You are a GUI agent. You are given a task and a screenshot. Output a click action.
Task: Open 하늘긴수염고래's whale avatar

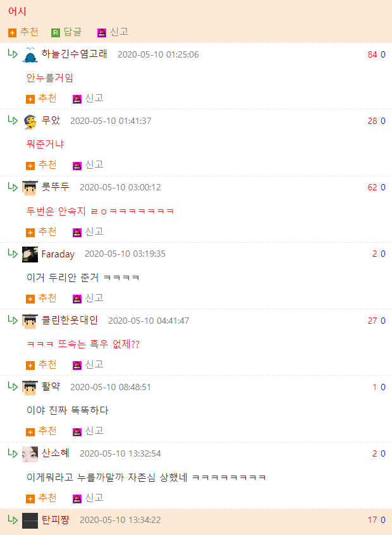tap(30, 55)
